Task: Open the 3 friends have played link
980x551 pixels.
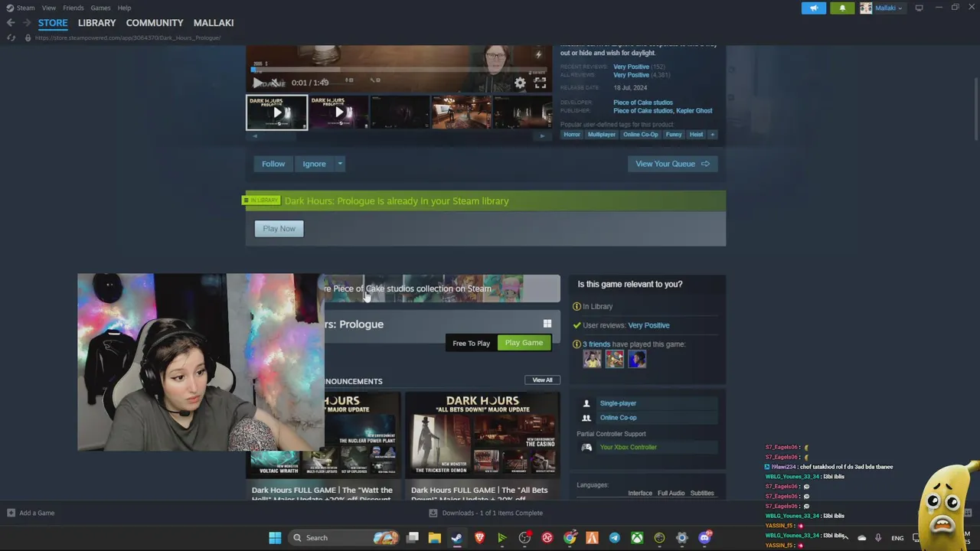Action: [596, 344]
